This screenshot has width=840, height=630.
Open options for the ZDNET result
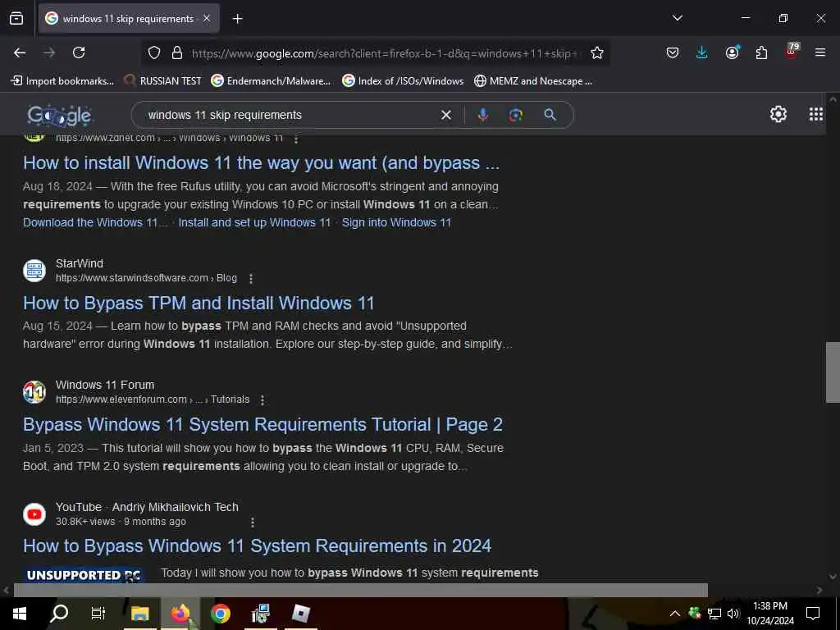click(x=295, y=139)
